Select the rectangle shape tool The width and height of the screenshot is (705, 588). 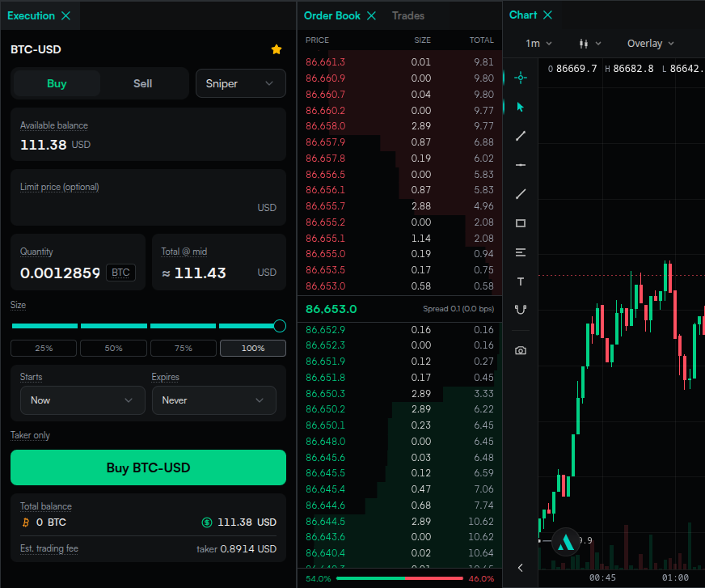520,223
